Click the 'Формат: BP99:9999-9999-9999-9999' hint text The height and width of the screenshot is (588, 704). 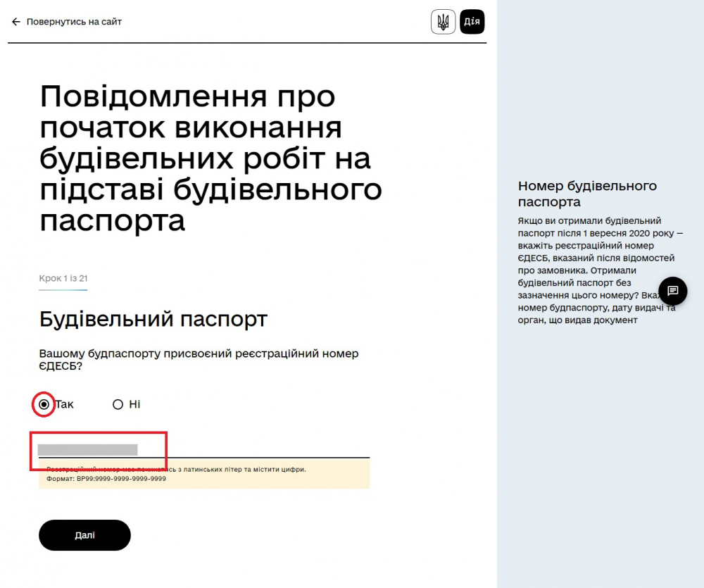pyautogui.click(x=106, y=479)
